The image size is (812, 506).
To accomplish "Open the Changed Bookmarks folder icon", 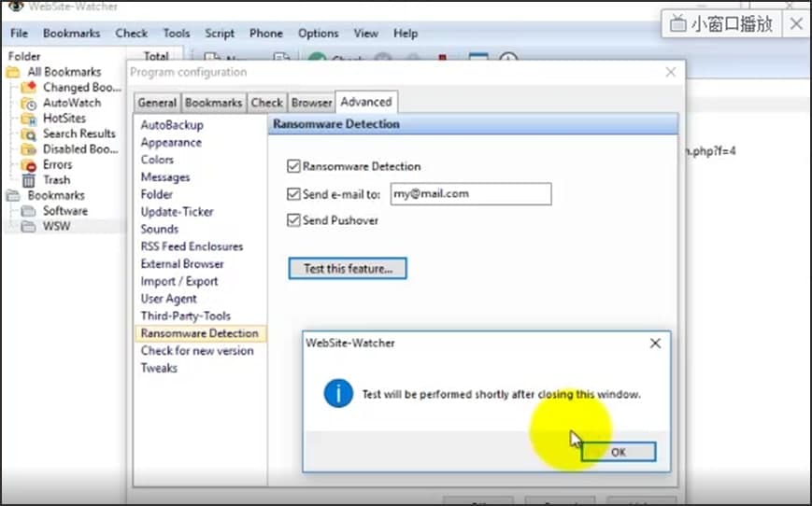I will click(28, 88).
